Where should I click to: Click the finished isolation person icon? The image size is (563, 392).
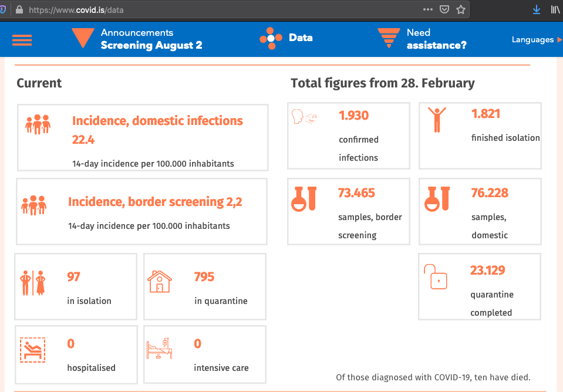[437, 119]
